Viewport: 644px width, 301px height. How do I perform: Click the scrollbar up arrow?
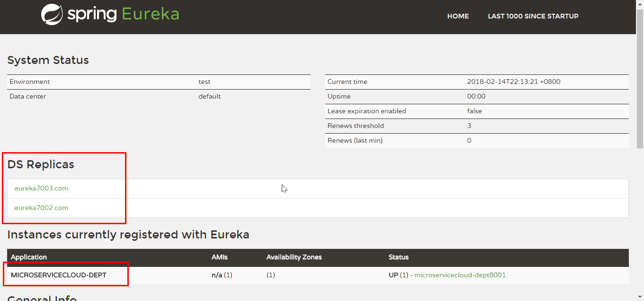click(x=640, y=4)
